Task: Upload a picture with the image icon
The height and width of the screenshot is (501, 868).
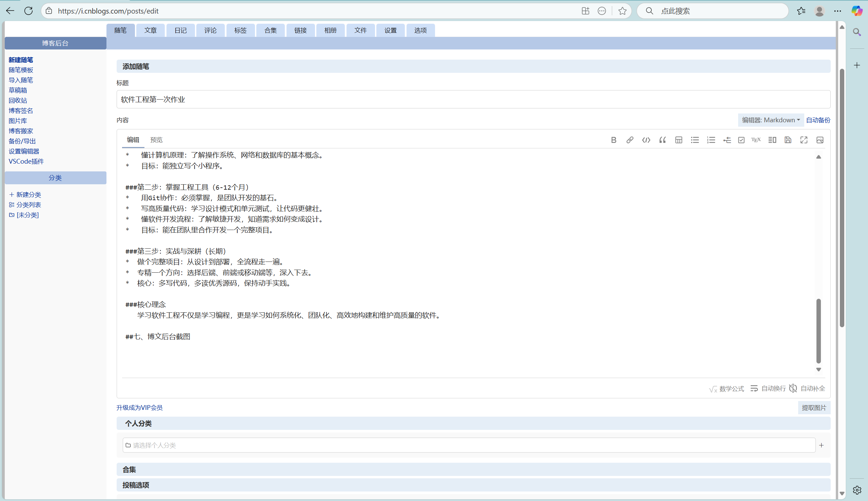Action: point(820,140)
